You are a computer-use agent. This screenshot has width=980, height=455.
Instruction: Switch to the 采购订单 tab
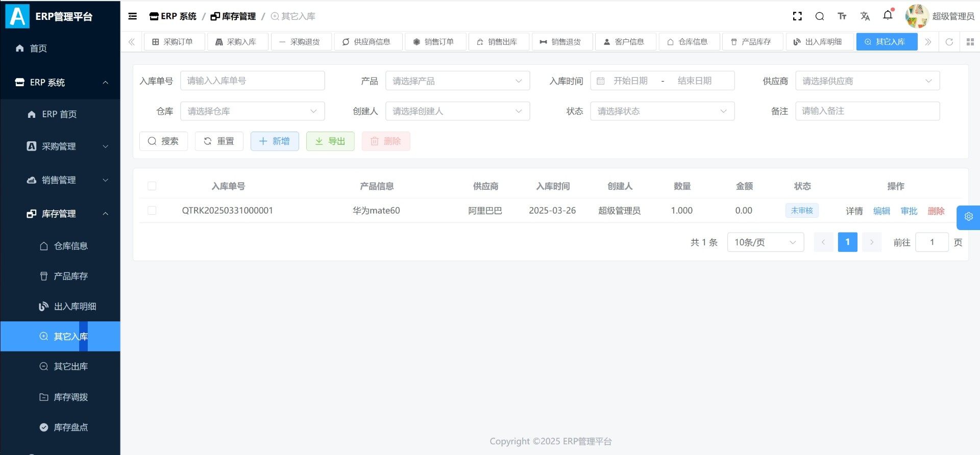coord(175,42)
